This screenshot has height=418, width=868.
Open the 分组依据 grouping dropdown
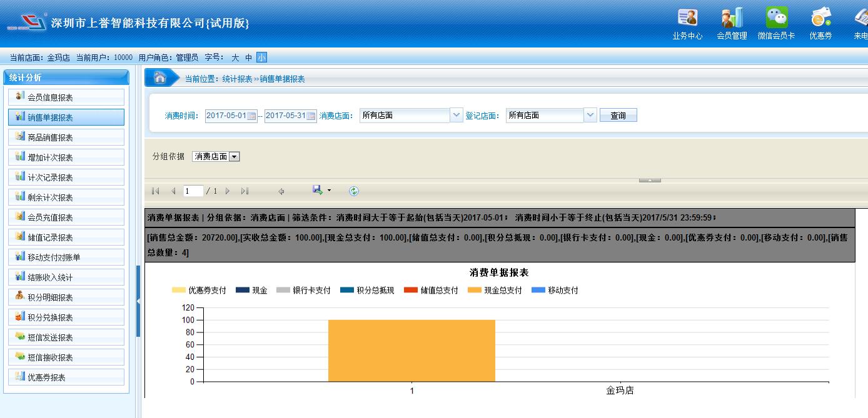[235, 157]
